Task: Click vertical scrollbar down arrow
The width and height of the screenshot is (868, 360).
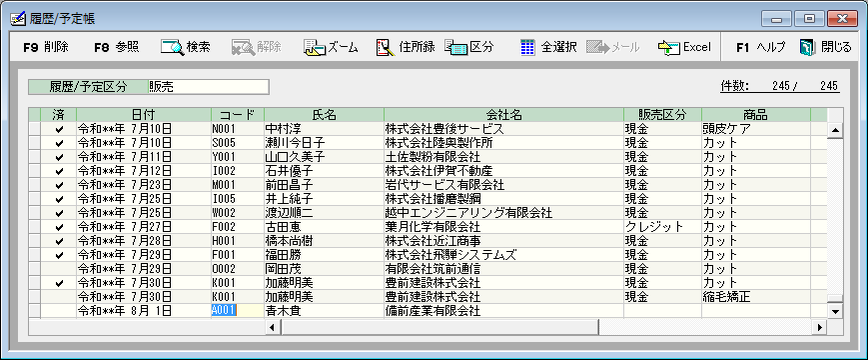Action: pyautogui.click(x=835, y=311)
